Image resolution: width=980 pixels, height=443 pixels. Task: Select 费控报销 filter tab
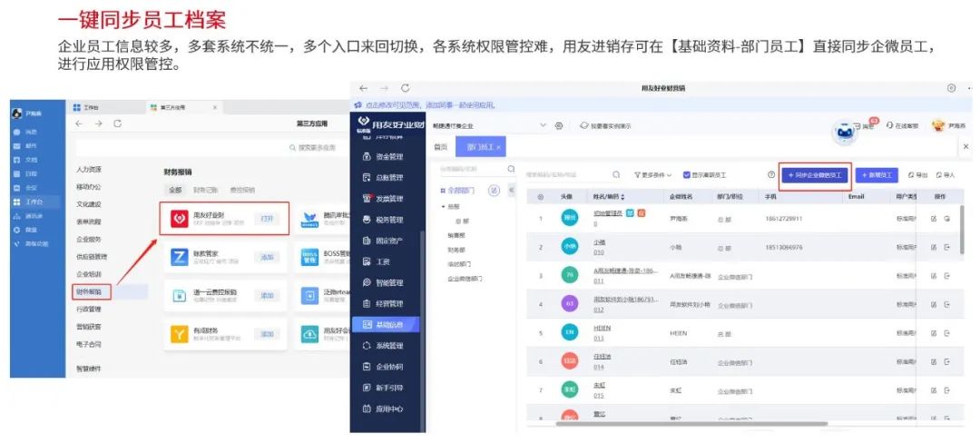pos(242,190)
